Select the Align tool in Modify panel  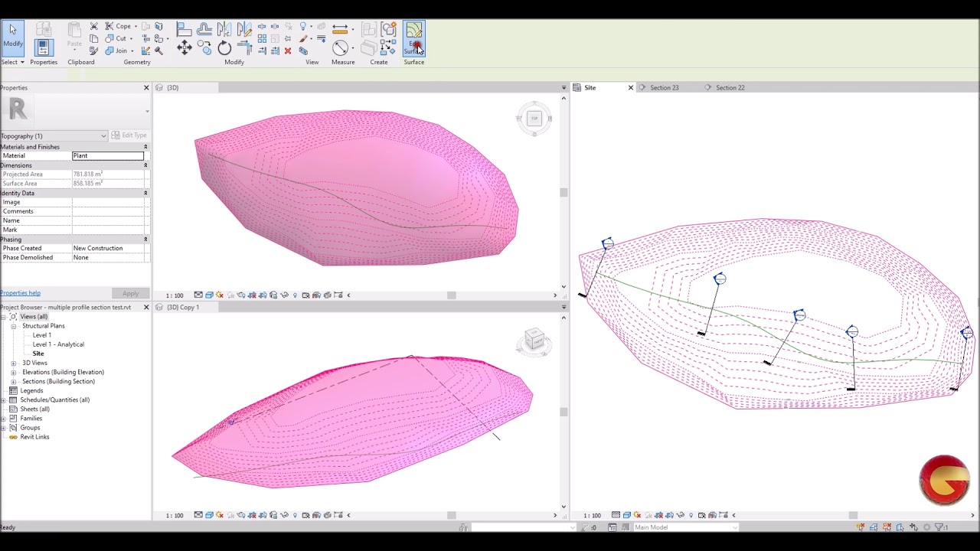point(185,29)
